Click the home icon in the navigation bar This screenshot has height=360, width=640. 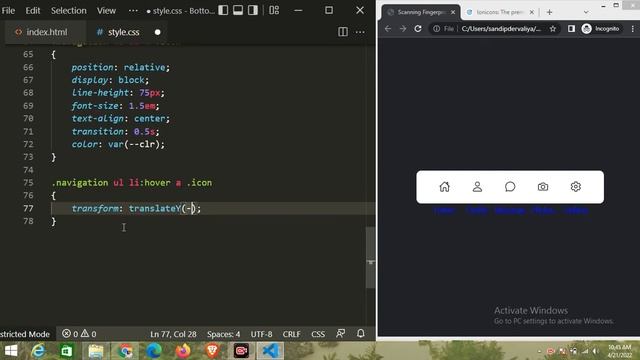click(444, 187)
